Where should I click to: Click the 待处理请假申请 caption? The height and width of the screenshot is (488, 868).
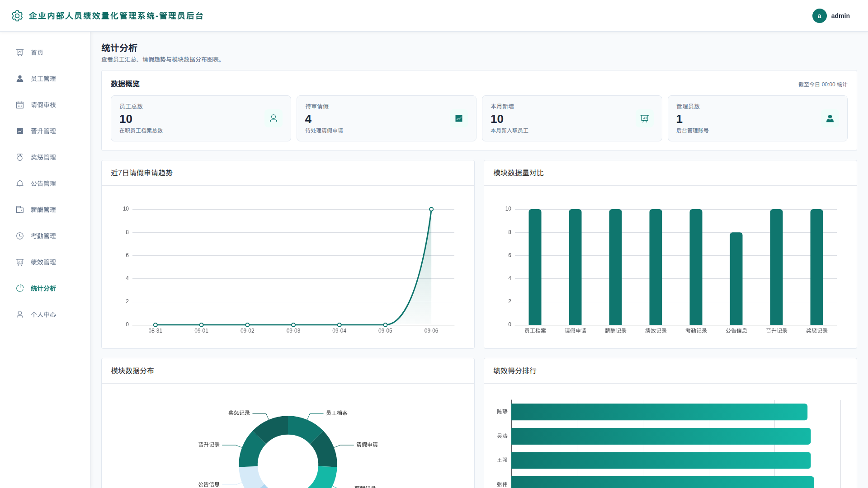324,131
